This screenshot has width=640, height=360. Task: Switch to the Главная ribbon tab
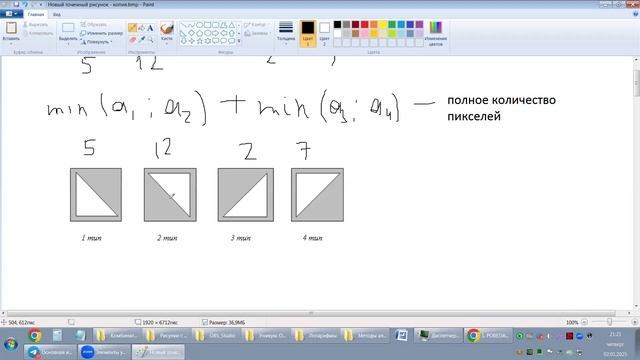tap(36, 14)
